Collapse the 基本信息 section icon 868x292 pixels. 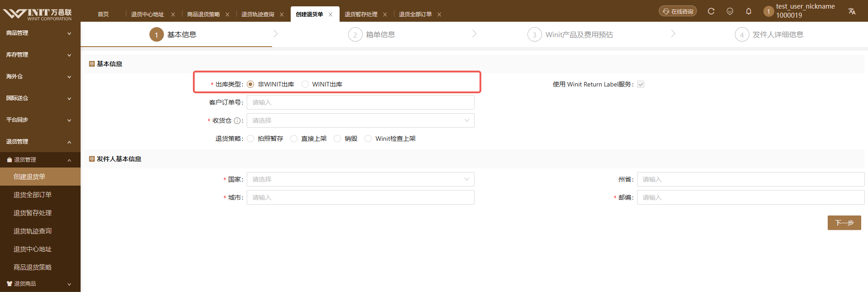(92, 64)
